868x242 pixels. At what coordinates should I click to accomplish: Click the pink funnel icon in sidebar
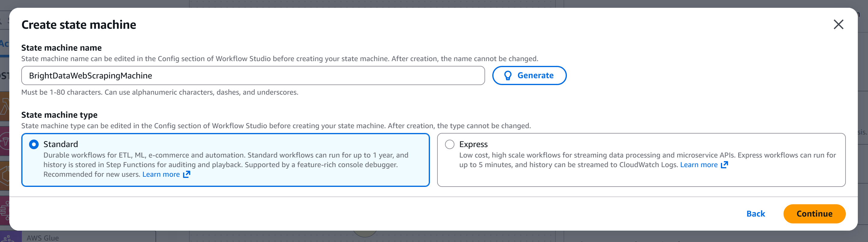4,141
